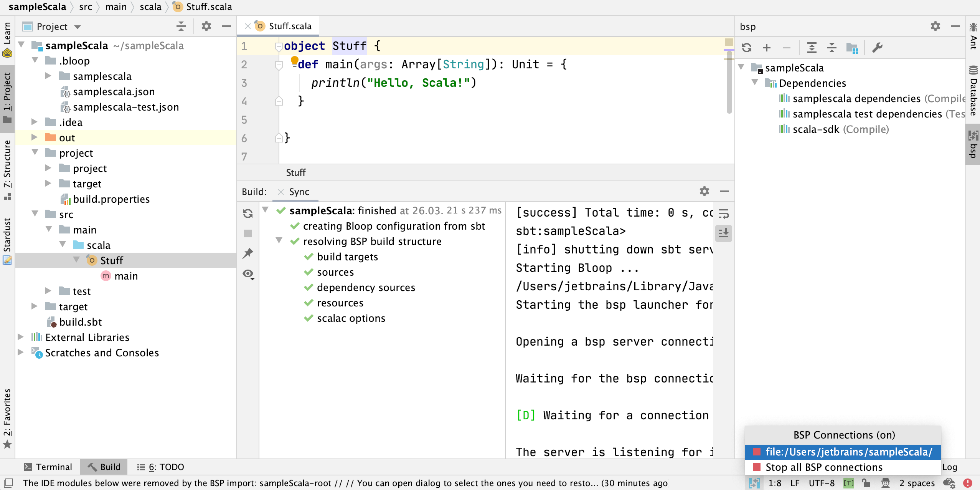Screen dimensions: 980x490
Task: Click the rerun sync icon in Build panel
Action: point(248,214)
